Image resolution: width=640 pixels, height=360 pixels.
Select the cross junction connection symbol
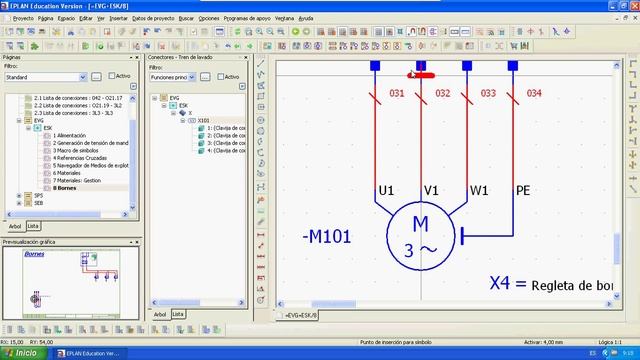tap(633, 154)
